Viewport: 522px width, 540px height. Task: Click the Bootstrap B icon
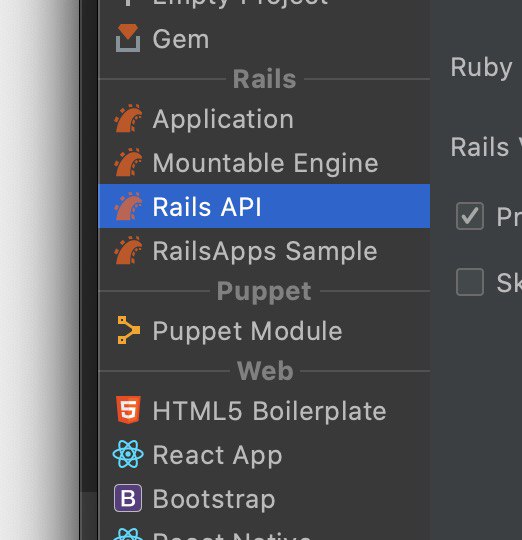(128, 498)
